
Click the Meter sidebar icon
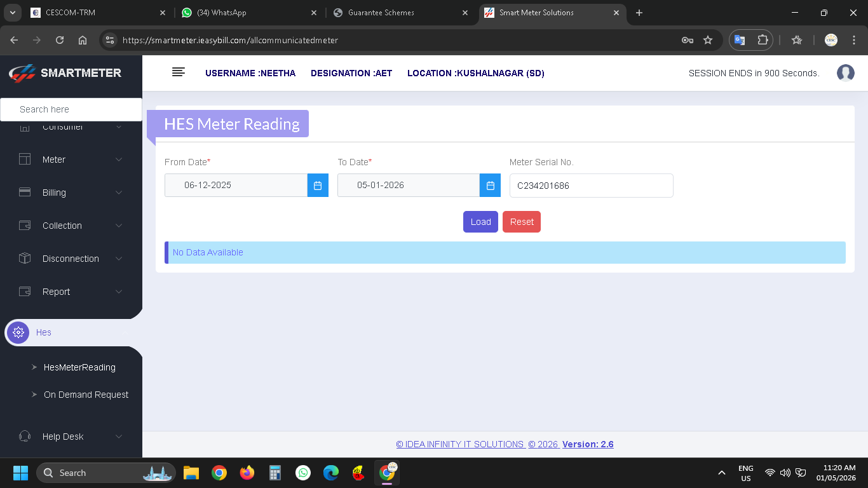click(x=25, y=159)
